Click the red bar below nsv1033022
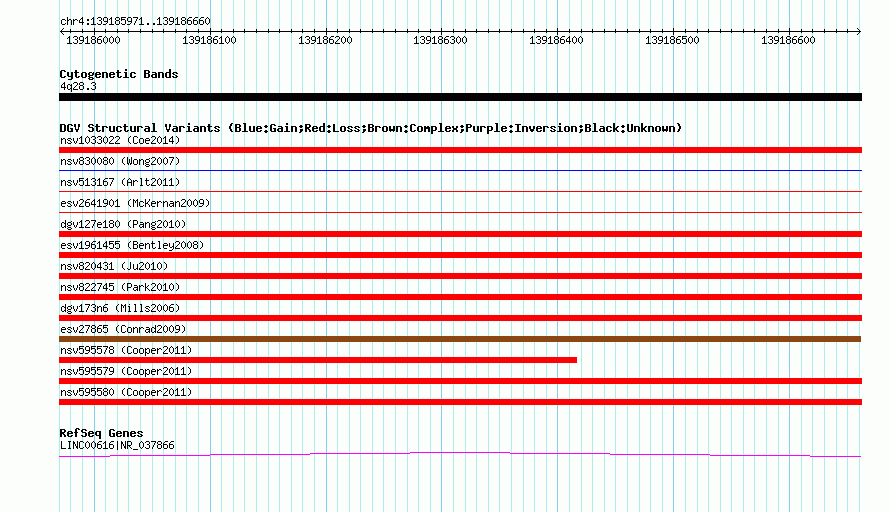 tap(460, 150)
